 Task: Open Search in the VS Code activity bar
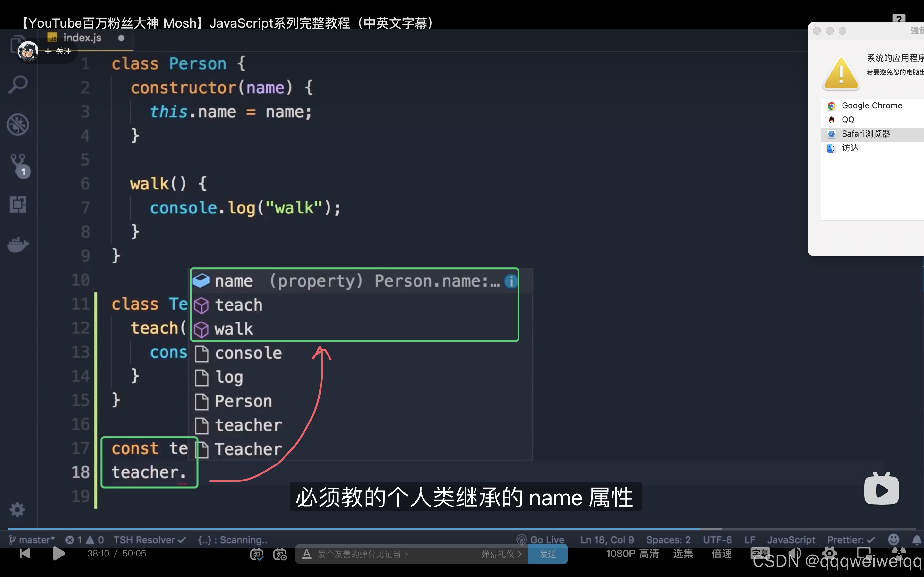tap(18, 85)
